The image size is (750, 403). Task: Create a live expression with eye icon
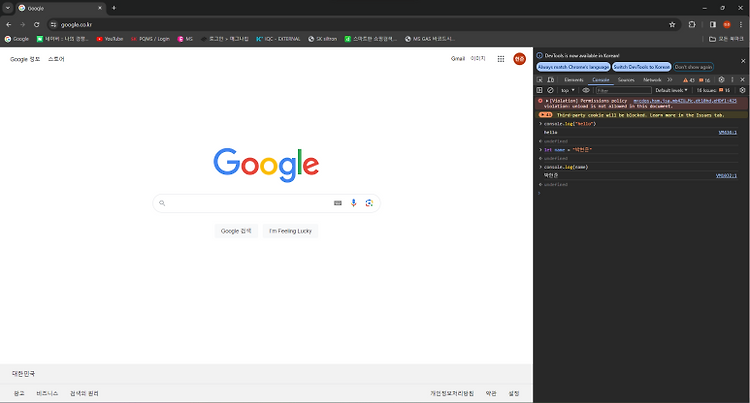[586, 90]
